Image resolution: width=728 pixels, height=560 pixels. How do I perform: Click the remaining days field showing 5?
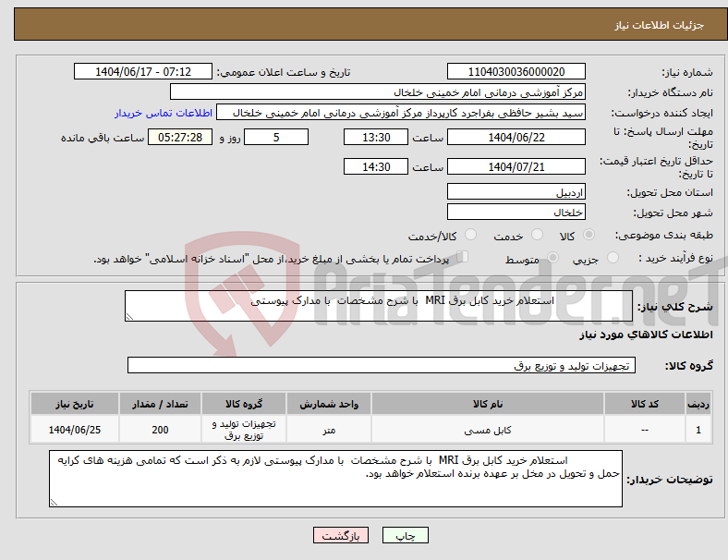click(x=276, y=137)
